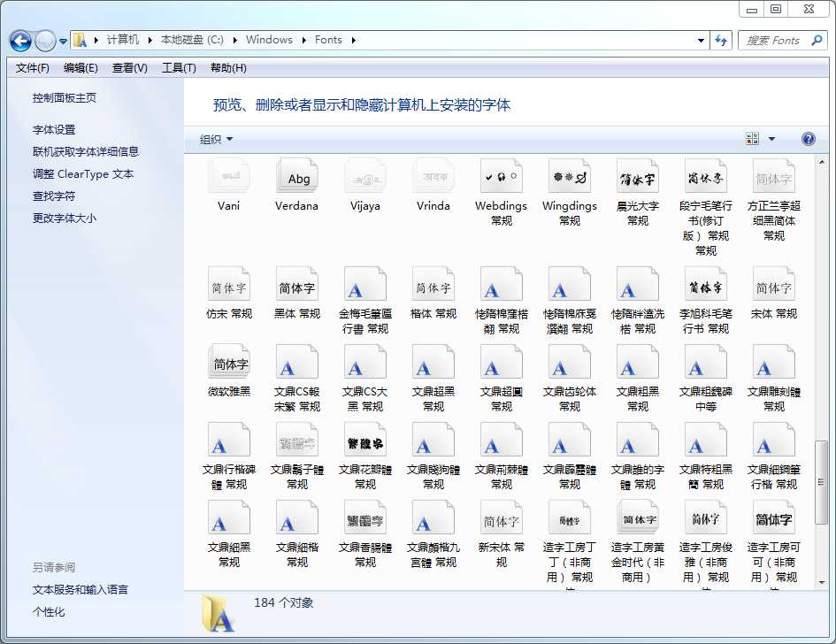The image size is (836, 644).
Task: Select the Vani font icon
Action: tap(229, 176)
